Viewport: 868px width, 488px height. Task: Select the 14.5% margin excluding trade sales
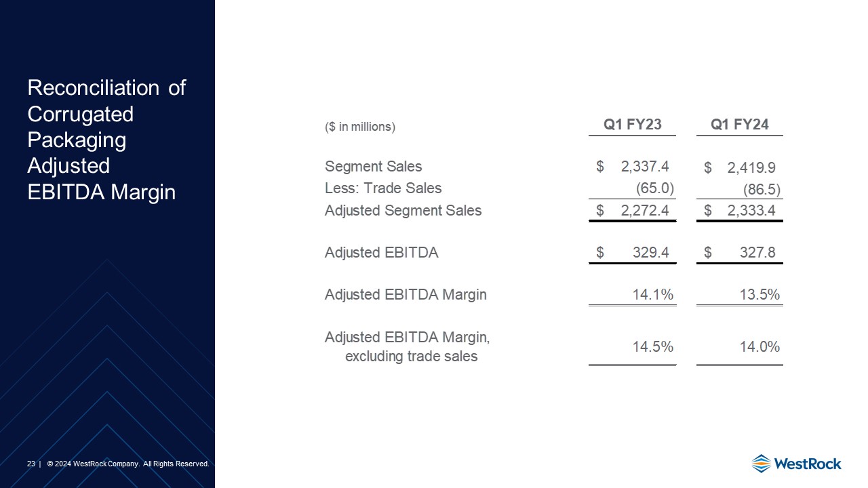pos(652,347)
